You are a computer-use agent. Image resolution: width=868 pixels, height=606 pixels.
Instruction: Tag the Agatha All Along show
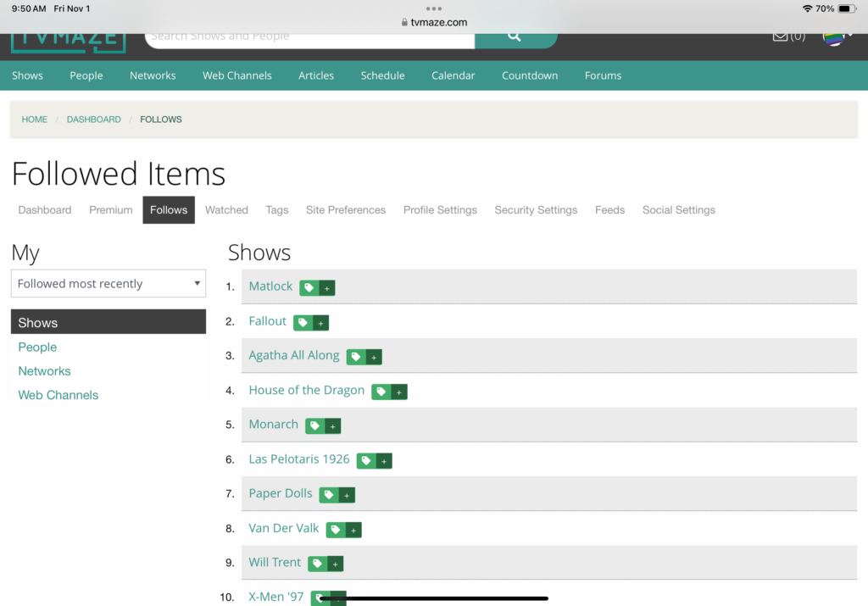tap(356, 357)
